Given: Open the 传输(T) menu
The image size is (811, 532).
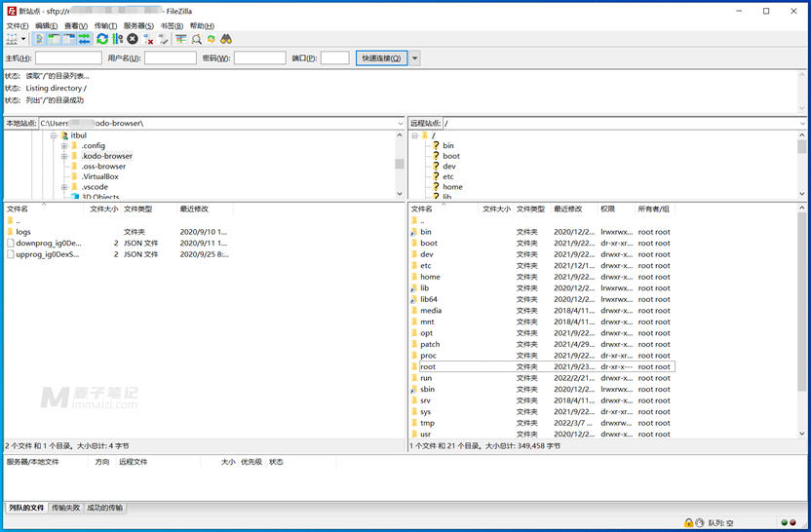Looking at the screenshot, I should pos(105,26).
